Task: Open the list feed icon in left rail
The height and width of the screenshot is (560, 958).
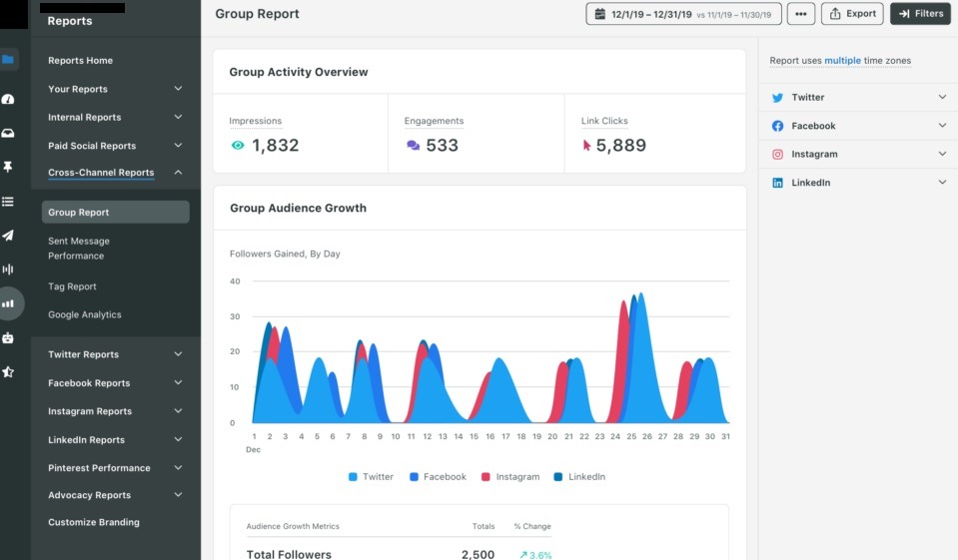Action: click(x=8, y=202)
